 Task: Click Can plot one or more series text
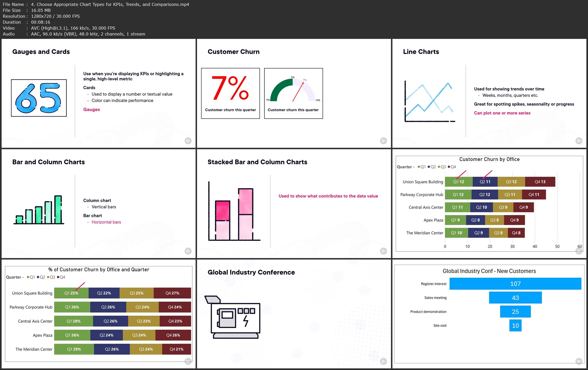coord(502,113)
